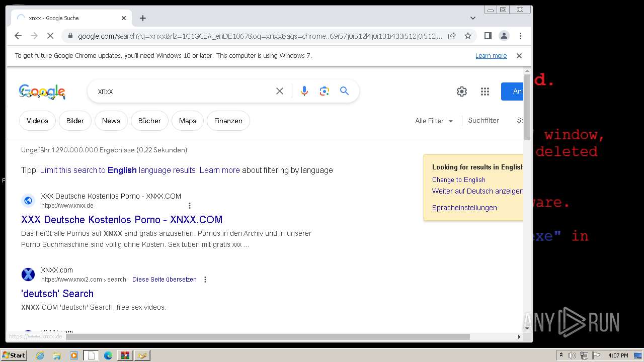Filter results by Maps
The height and width of the screenshot is (362, 644).
click(187, 121)
